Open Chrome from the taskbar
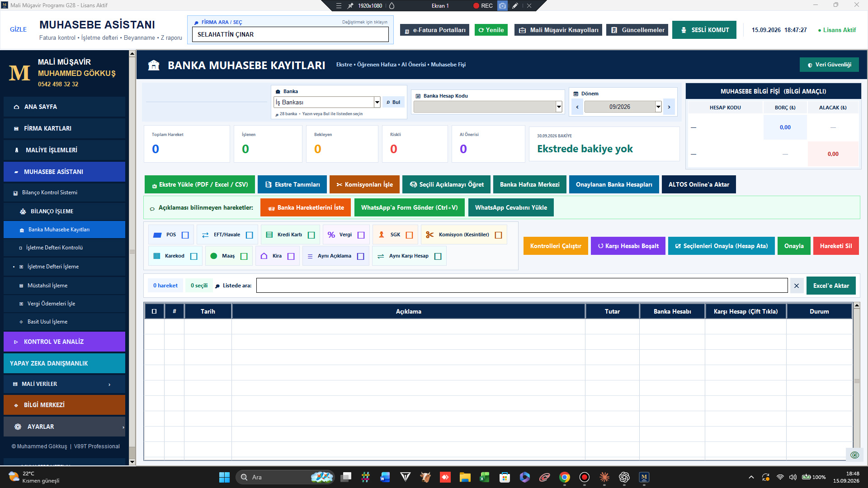868x488 pixels. click(564, 477)
